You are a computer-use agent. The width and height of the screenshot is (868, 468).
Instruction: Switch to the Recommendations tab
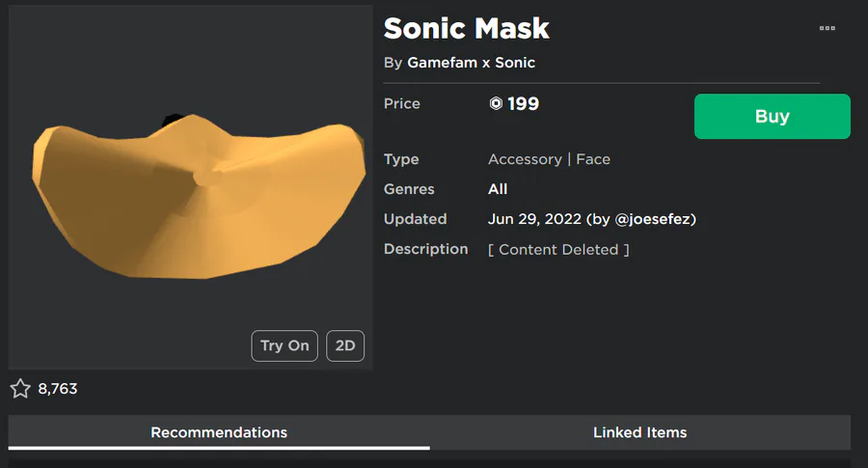[219, 432]
